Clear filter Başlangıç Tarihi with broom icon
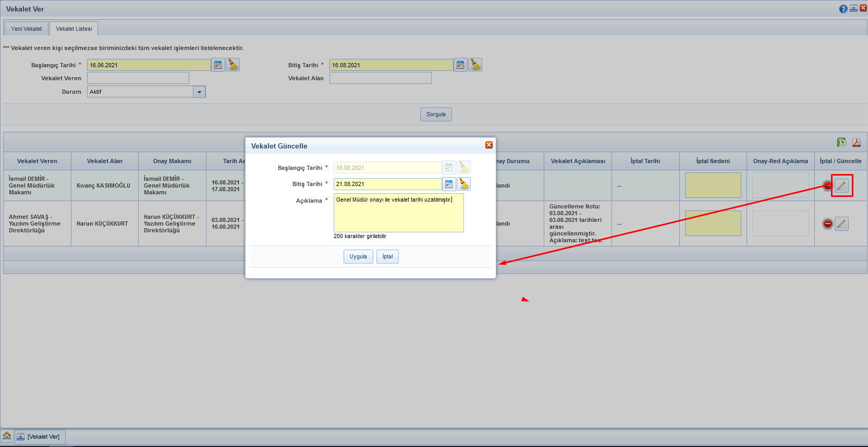The width and height of the screenshot is (868, 447). (x=233, y=65)
